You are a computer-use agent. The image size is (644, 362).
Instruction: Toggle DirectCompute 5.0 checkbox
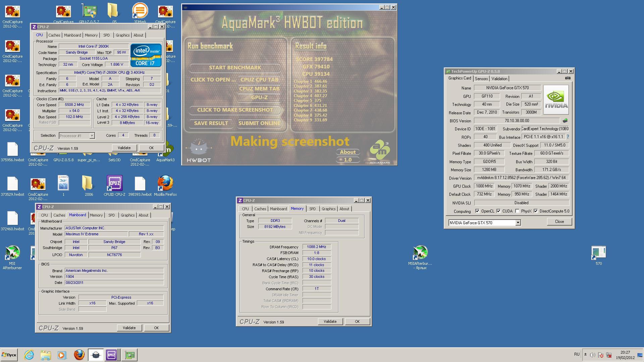point(536,211)
